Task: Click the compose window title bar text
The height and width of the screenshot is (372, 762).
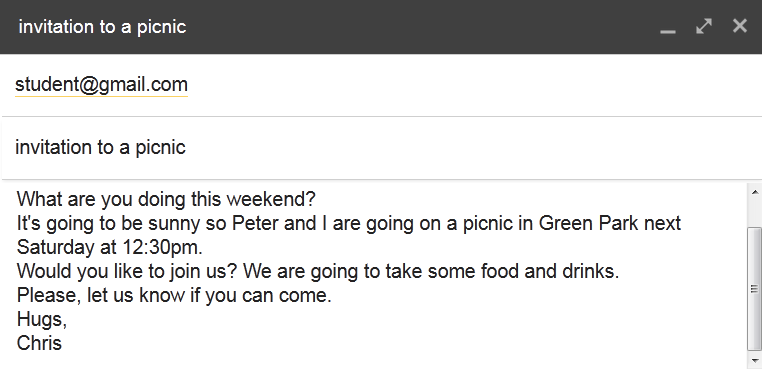Action: click(102, 27)
